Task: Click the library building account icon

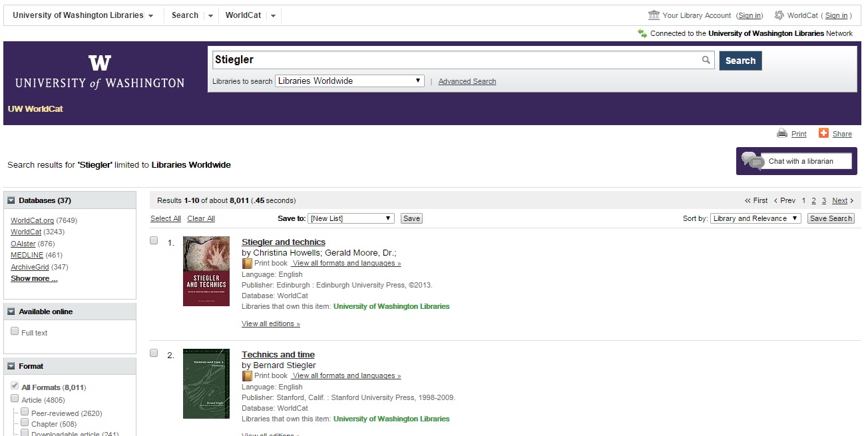Action: coord(654,15)
